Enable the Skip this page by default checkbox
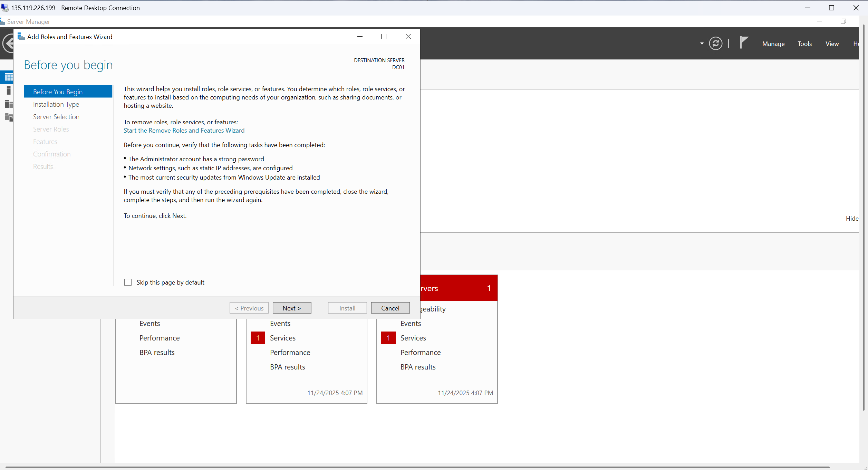Screen dimensions: 868x470 click(x=128, y=282)
